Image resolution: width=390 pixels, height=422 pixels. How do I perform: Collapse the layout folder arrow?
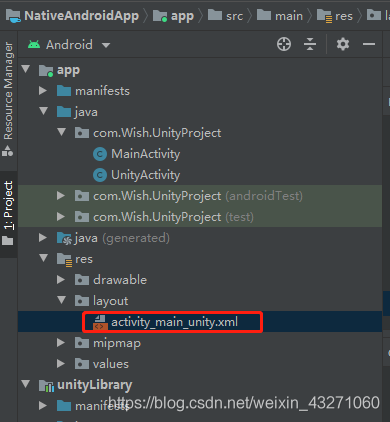[62, 300]
